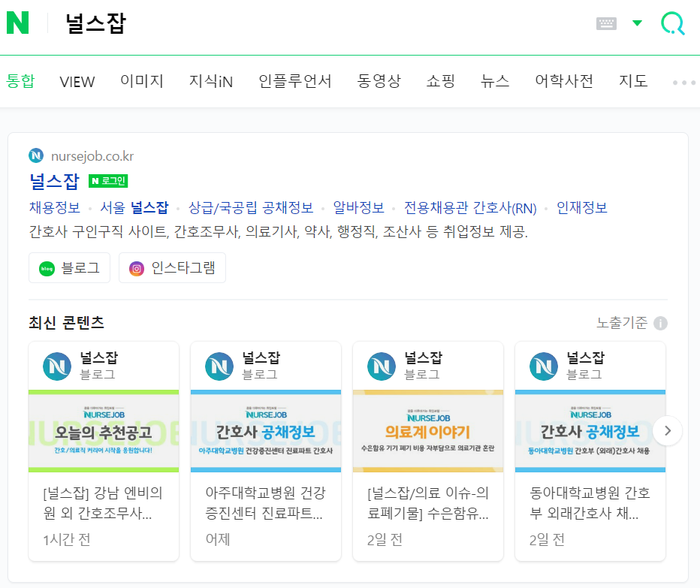Select the 뉴스 tab
The height and width of the screenshot is (588, 700).
click(495, 81)
